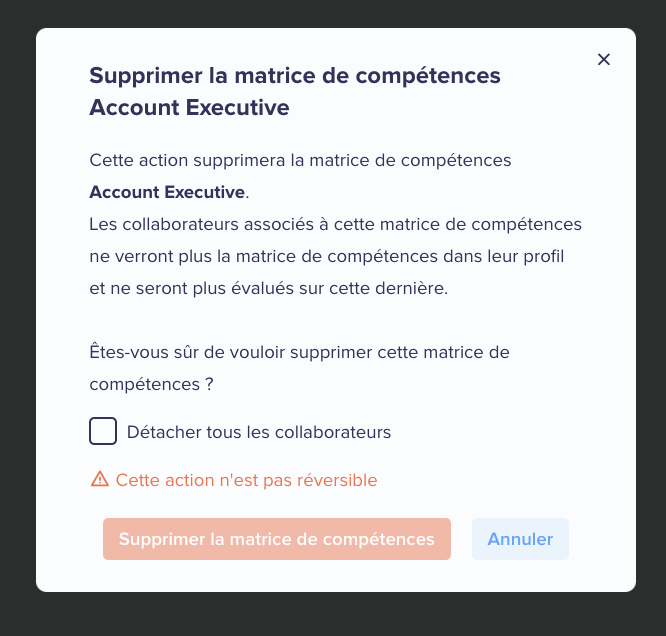666x636 pixels.
Task: Tick the Détacher tous les collaborateurs checkbox
Action: (x=103, y=431)
